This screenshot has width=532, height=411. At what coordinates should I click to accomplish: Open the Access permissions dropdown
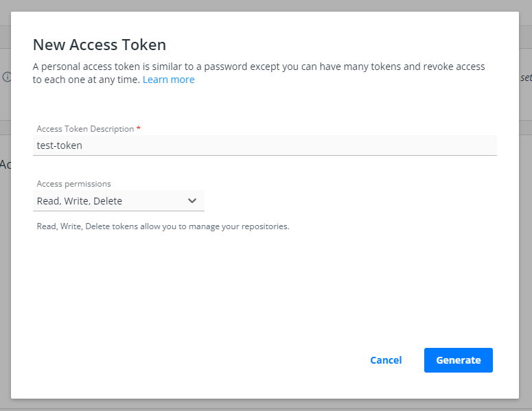click(x=118, y=201)
